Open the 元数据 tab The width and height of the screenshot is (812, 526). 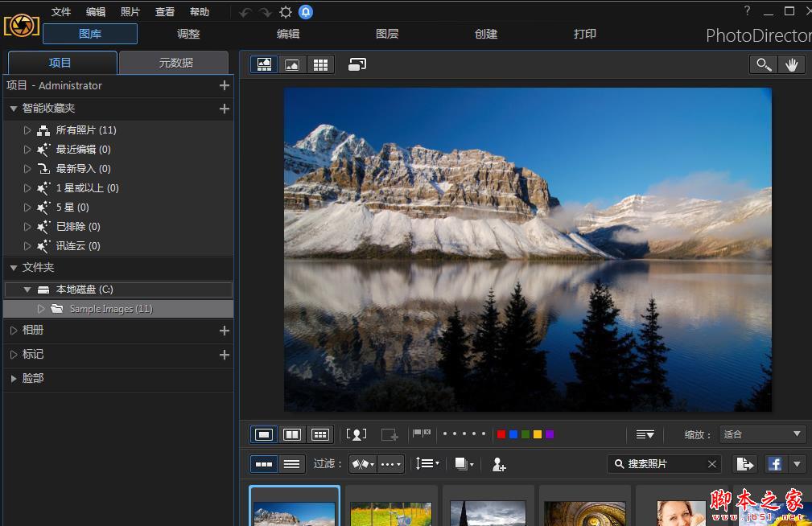pyautogui.click(x=174, y=63)
